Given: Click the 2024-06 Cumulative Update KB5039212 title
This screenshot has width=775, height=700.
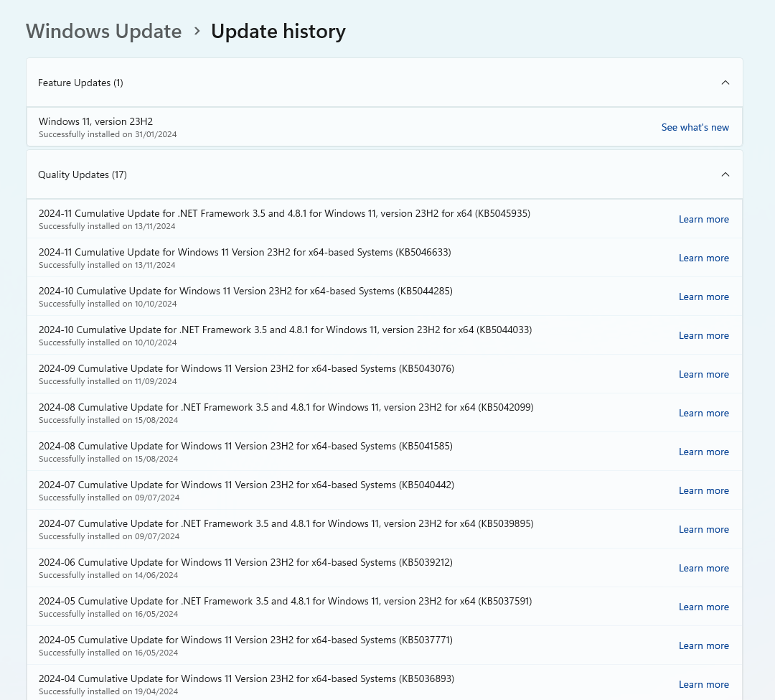Looking at the screenshot, I should [x=245, y=562].
